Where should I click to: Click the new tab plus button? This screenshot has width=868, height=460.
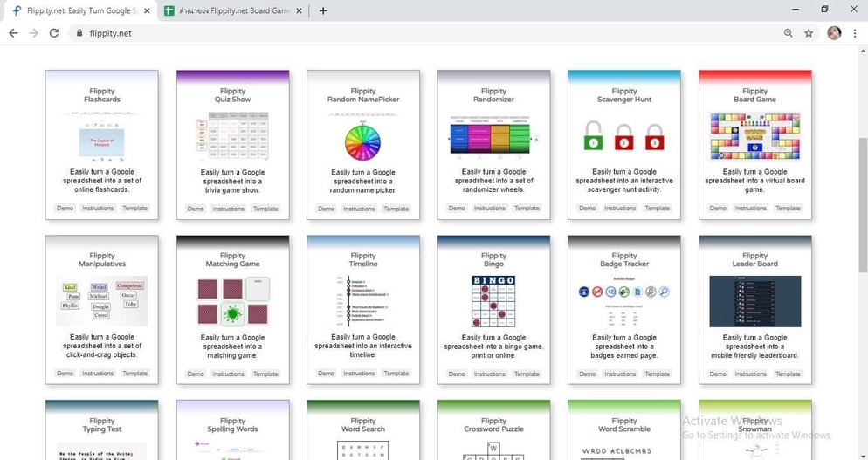(323, 10)
